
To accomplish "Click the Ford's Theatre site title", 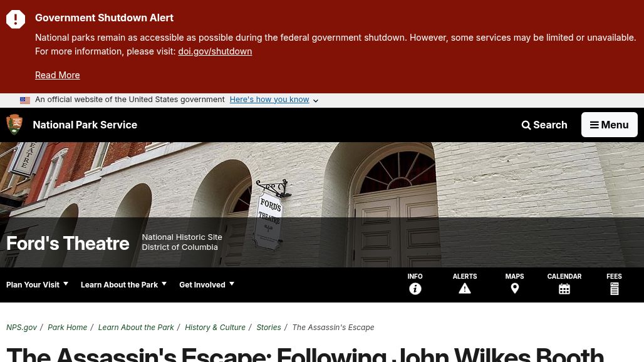I will point(68,244).
